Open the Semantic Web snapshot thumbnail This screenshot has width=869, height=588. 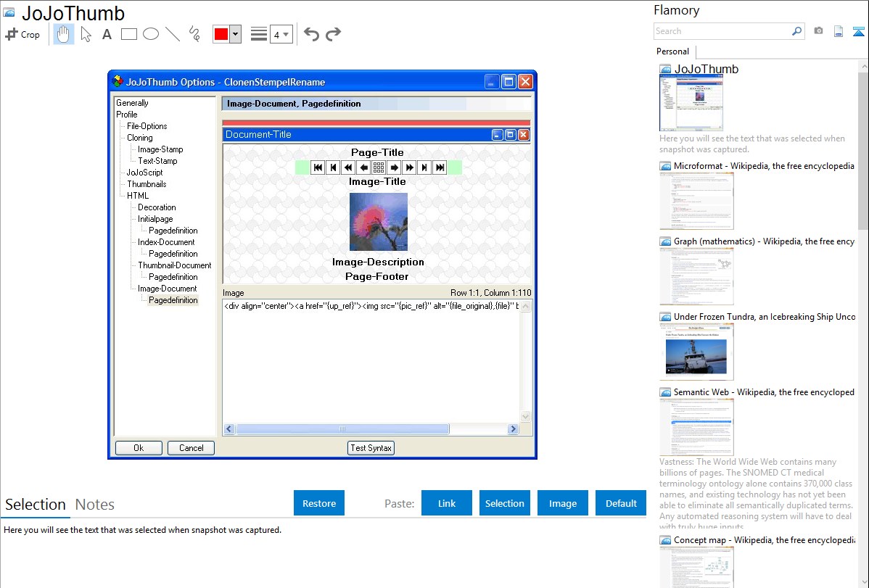[696, 427]
